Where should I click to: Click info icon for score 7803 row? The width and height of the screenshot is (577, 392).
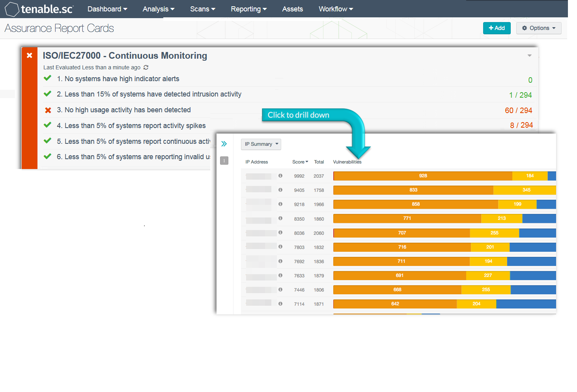tap(280, 247)
